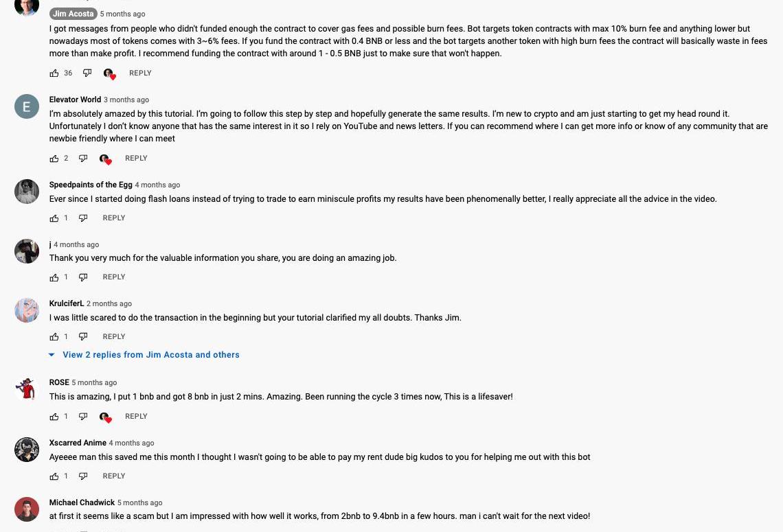The image size is (783, 532).
Task: Open Jim Acosta's channel name badge
Action: click(73, 14)
